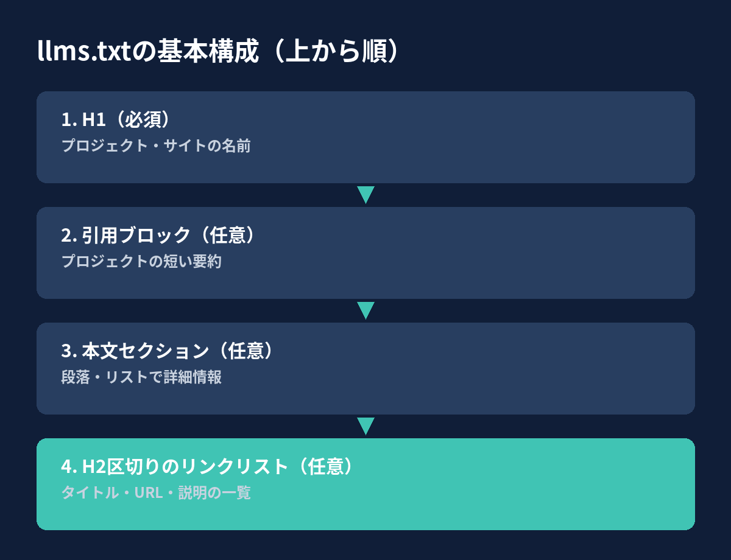731x560 pixels.
Task: Click the "（上から順）" part of the title
Action: coord(335,52)
